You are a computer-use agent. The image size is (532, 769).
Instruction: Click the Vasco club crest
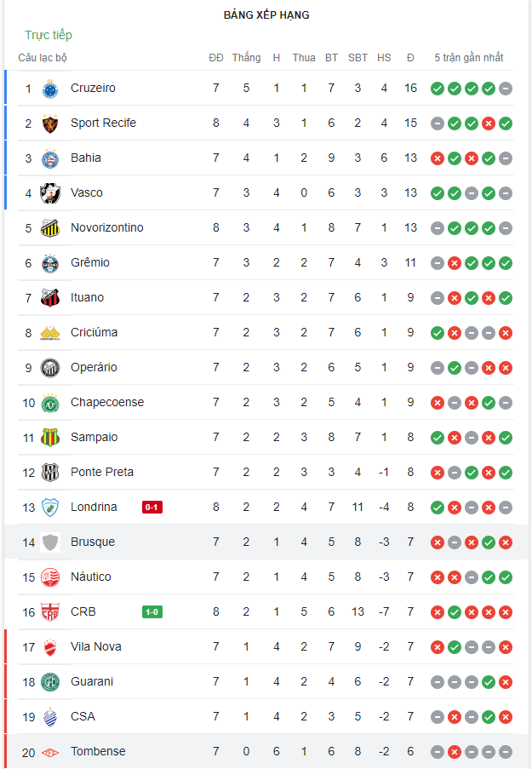tap(50, 192)
